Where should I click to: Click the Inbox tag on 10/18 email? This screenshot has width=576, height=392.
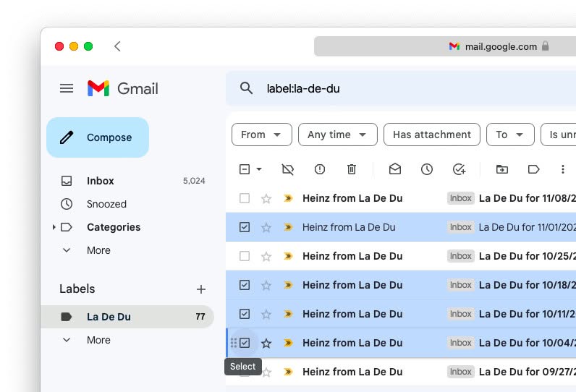coord(461,285)
